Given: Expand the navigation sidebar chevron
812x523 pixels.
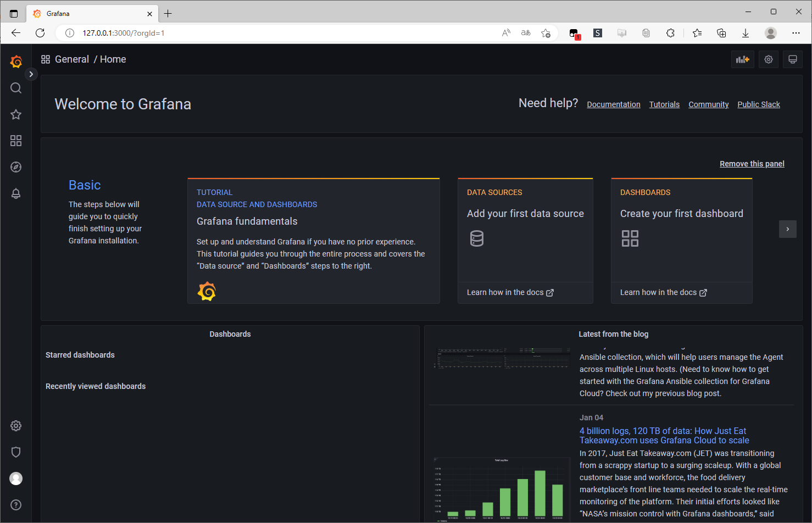Looking at the screenshot, I should (31, 74).
